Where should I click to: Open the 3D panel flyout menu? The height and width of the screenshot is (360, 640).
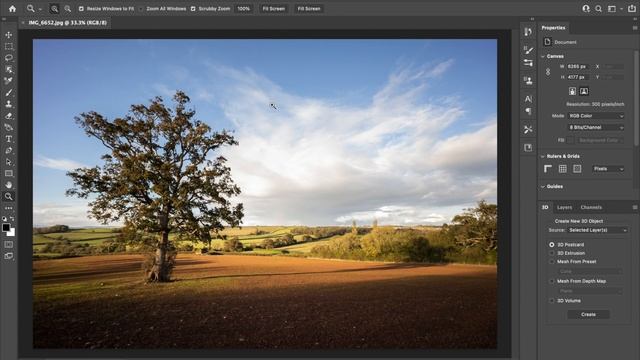click(635, 207)
